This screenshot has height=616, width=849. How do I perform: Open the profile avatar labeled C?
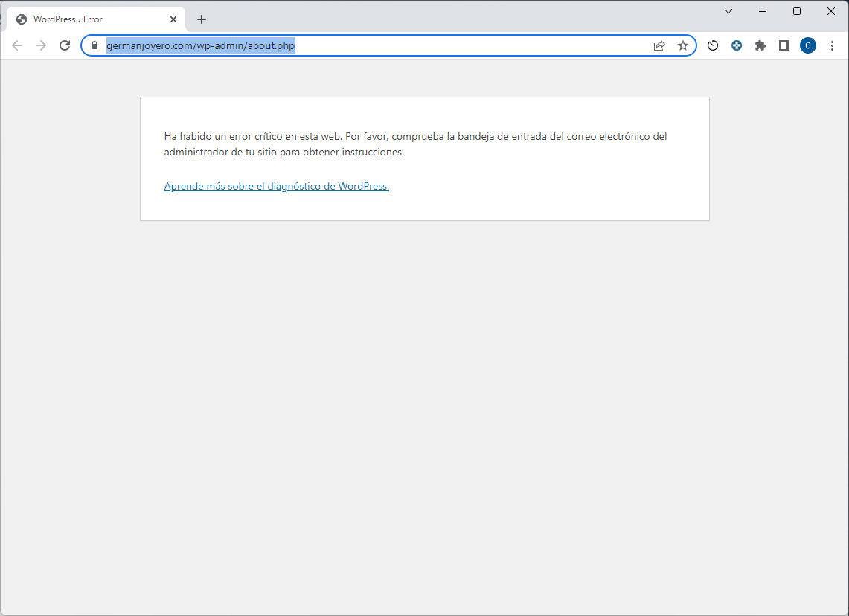coord(808,45)
